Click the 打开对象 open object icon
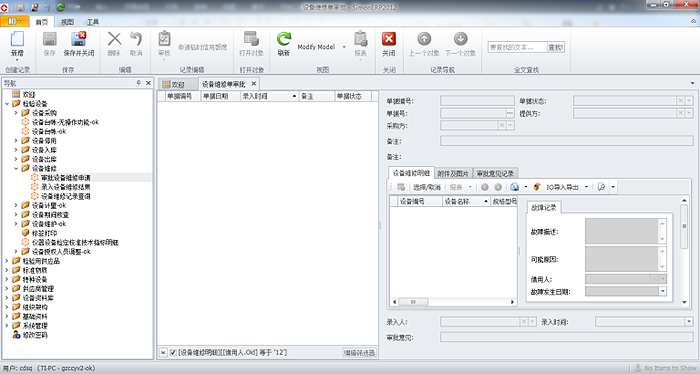 [x=251, y=39]
